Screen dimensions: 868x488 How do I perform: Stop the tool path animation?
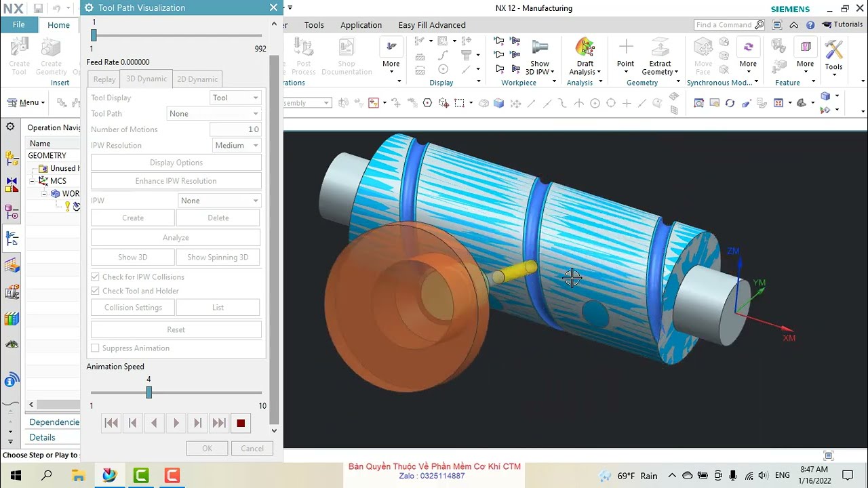pos(241,423)
